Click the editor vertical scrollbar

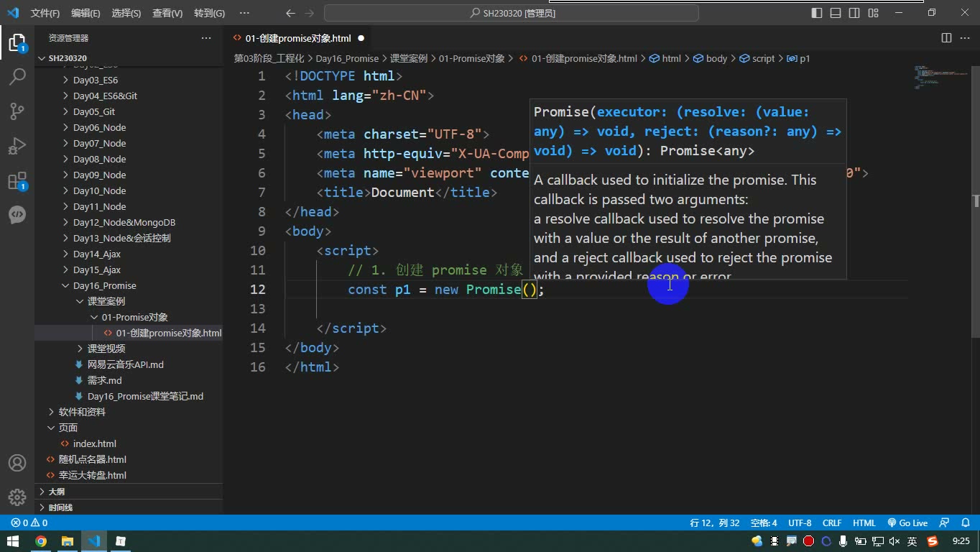point(975,203)
